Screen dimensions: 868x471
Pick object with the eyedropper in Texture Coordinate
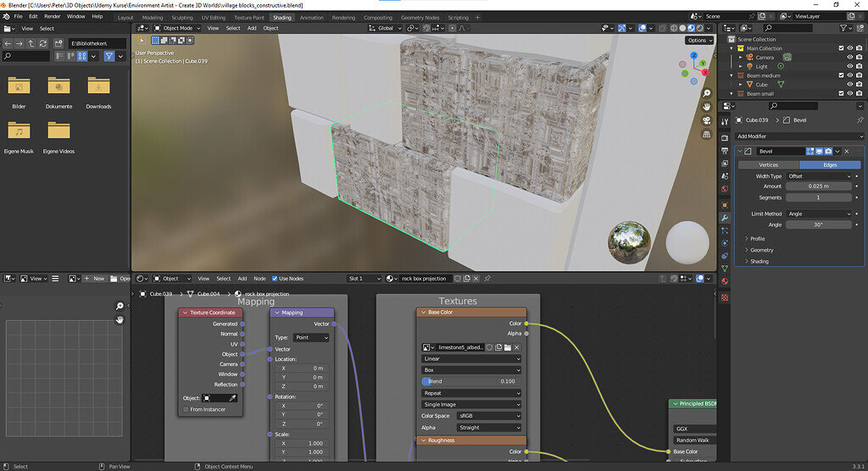click(x=231, y=397)
